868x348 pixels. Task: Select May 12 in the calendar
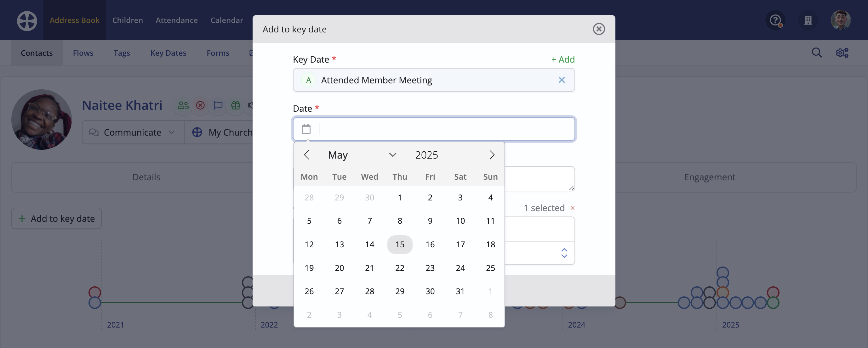[x=309, y=244]
